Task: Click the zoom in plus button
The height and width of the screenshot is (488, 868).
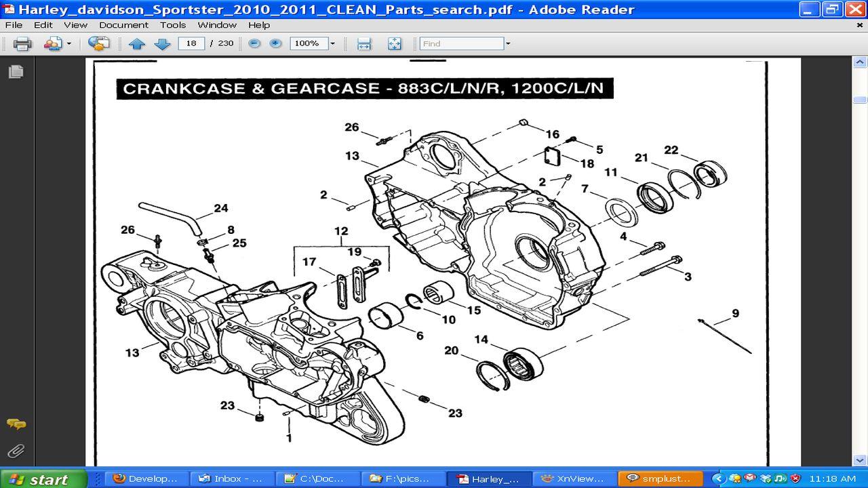Action: [x=275, y=43]
